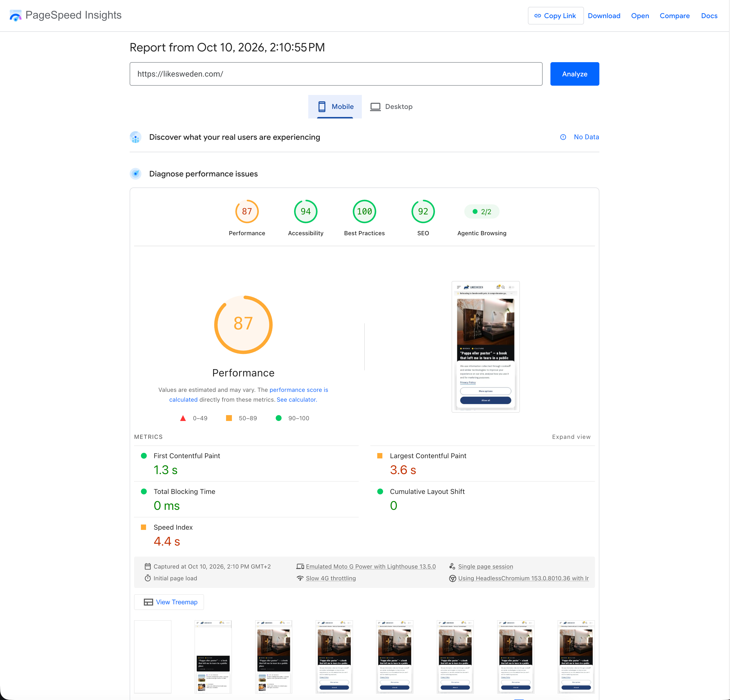The width and height of the screenshot is (730, 700).
Task: Click the Copy Link button
Action: pos(555,16)
